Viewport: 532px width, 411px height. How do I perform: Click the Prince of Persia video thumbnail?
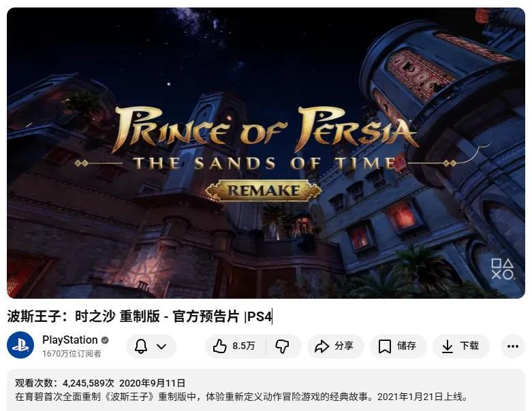tap(266, 153)
